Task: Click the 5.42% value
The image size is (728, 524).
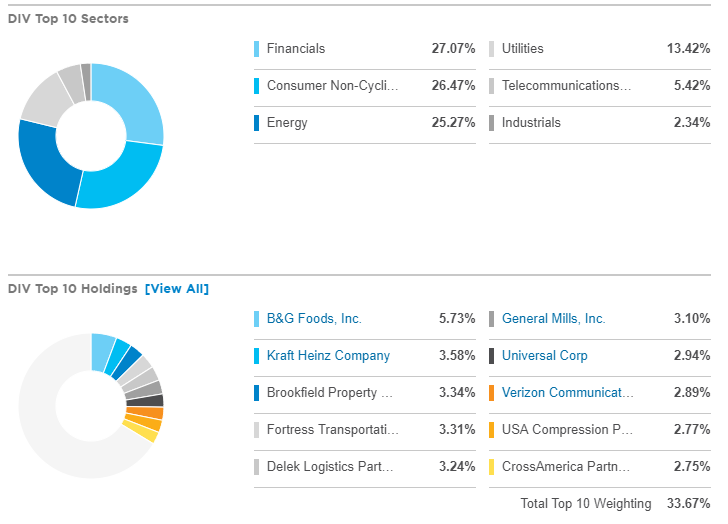Action: pos(692,86)
